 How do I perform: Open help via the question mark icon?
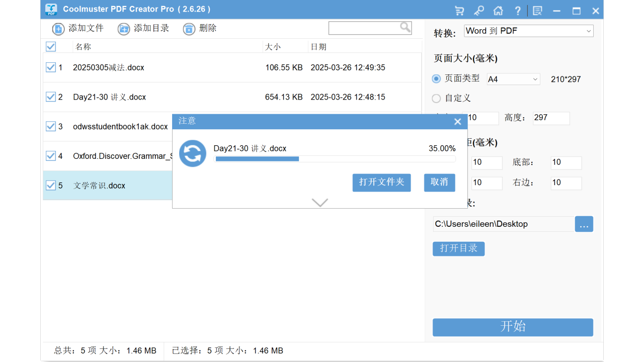(517, 10)
